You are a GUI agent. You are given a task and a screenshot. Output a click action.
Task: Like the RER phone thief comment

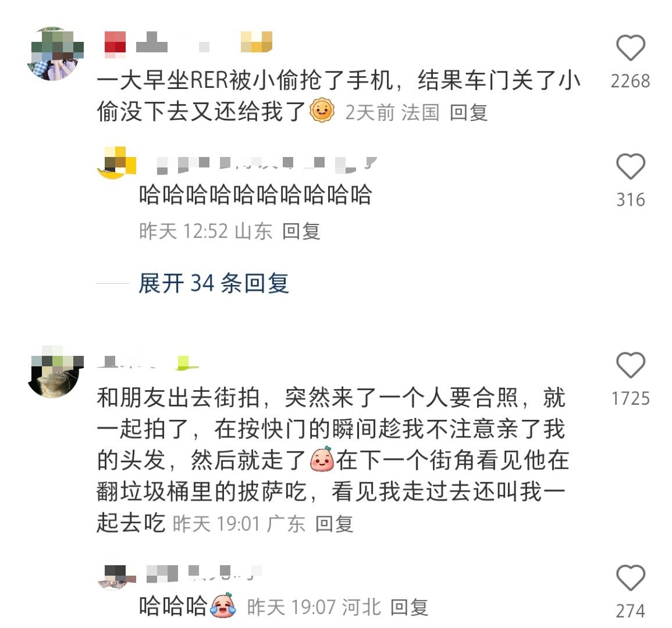tap(631, 48)
